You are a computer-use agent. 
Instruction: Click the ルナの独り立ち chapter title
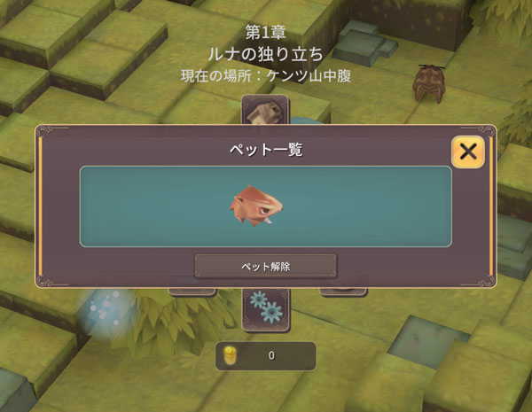point(265,54)
